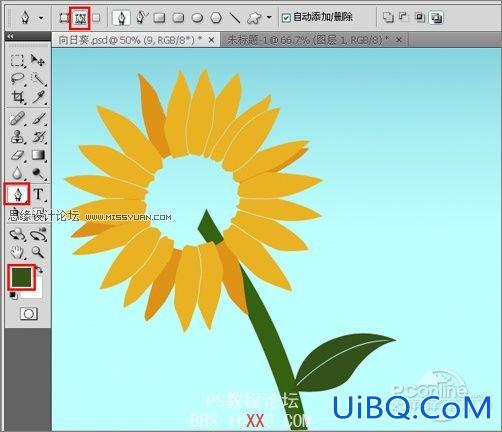The height and width of the screenshot is (432, 502).
Task: Expand the tool preset dropdown arrow
Action: click(x=41, y=18)
